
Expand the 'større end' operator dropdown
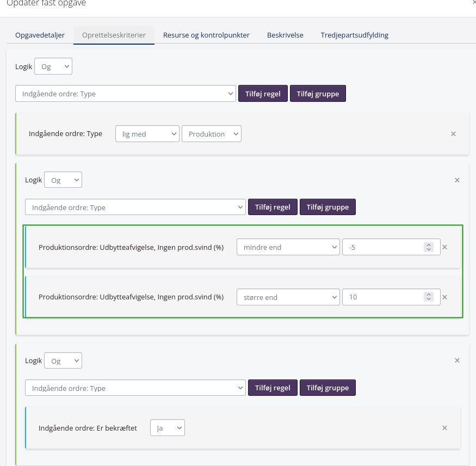pos(288,297)
